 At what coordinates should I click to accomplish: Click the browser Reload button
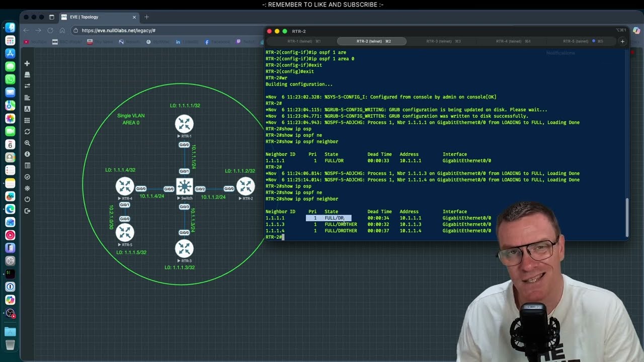click(x=50, y=30)
